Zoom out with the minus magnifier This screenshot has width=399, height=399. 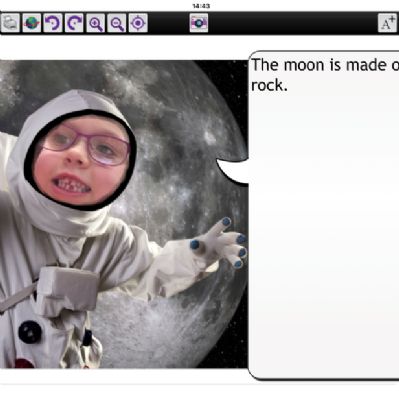pyautogui.click(x=117, y=23)
